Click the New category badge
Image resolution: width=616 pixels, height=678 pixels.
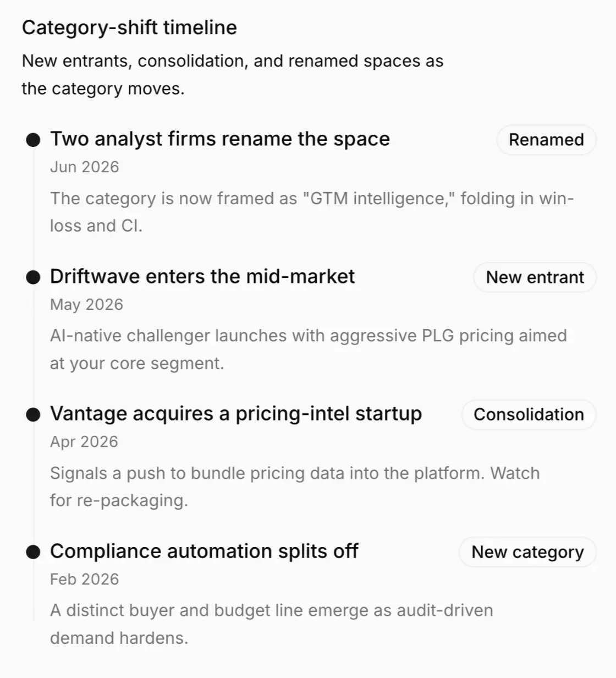click(527, 552)
